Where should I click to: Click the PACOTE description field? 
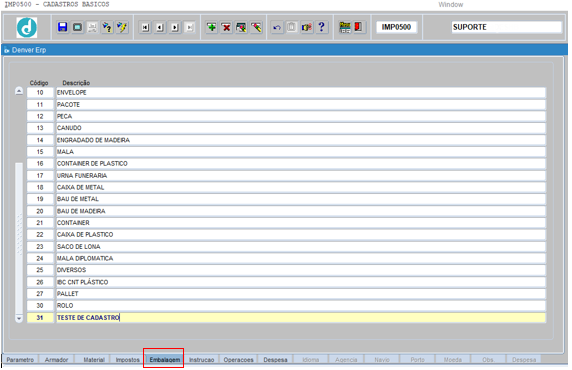301,105
